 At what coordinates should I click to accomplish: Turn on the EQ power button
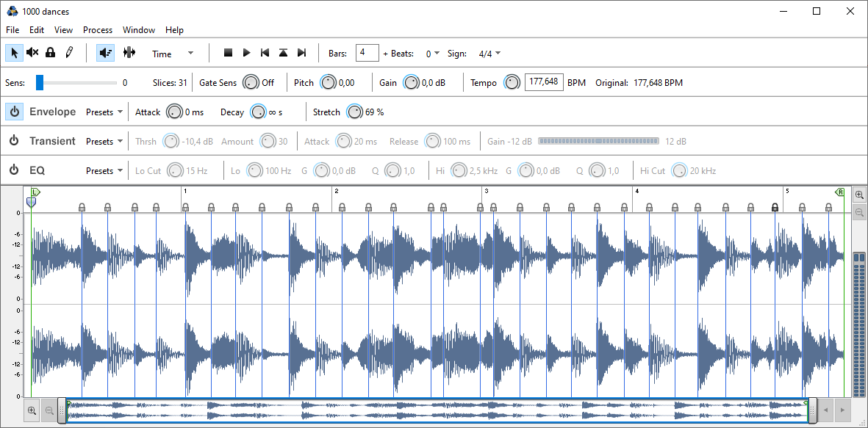pos(14,170)
